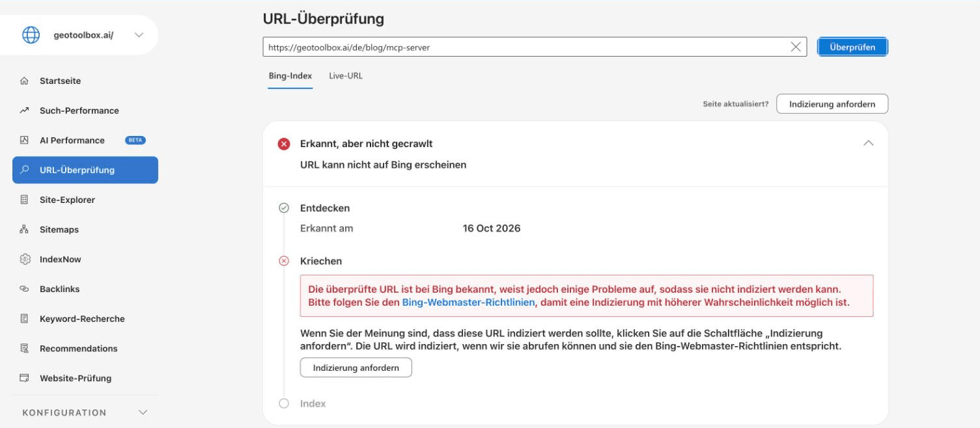This screenshot has height=428, width=980.
Task: Click 'URL kann nicht auf Bing erscheinen'
Action: 383,165
